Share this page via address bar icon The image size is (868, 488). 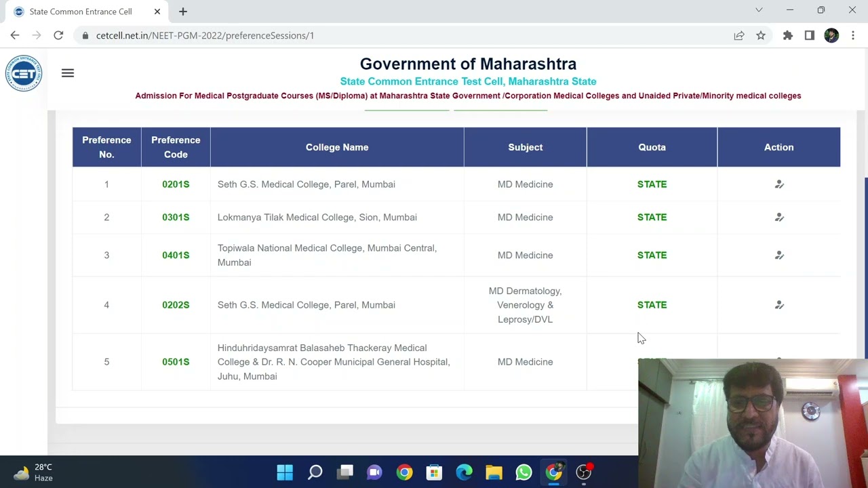pyautogui.click(x=739, y=35)
